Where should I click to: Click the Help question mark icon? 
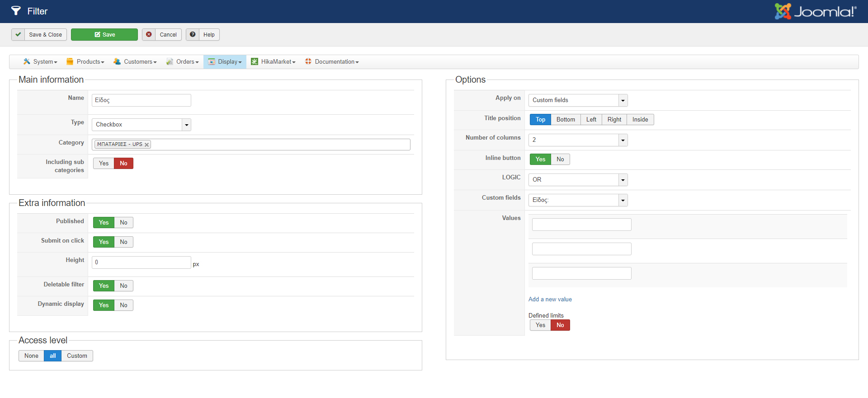click(193, 34)
